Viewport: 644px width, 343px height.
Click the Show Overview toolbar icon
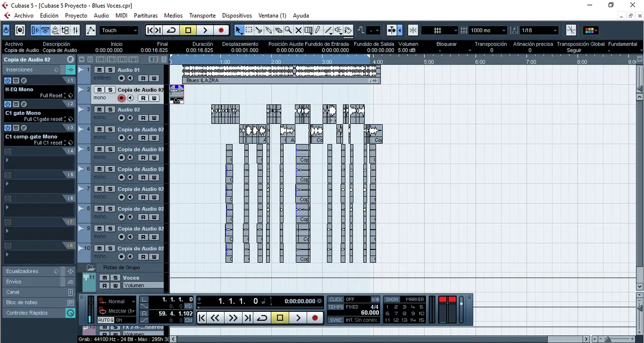[55, 30]
